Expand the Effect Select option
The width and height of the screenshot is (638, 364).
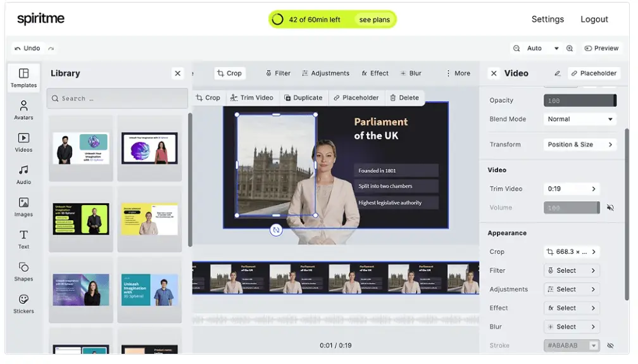[572, 308]
